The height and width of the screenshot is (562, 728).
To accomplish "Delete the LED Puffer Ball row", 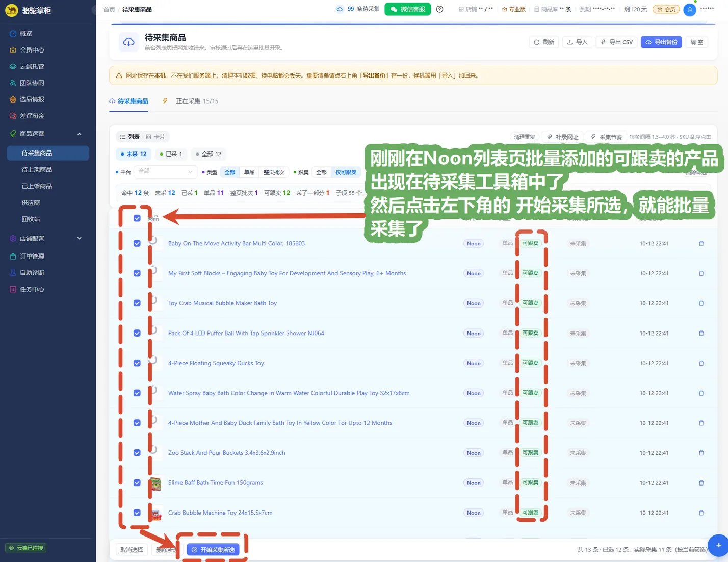I will pyautogui.click(x=701, y=334).
